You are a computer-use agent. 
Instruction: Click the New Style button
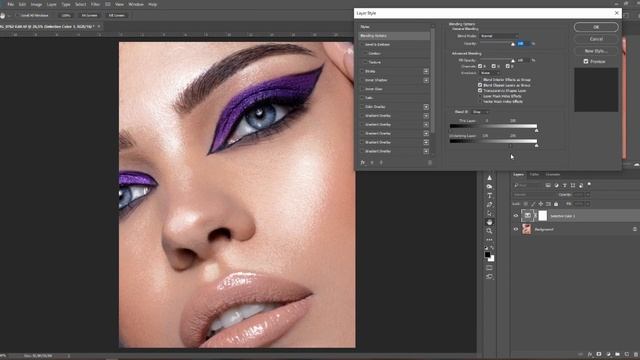pos(596,51)
